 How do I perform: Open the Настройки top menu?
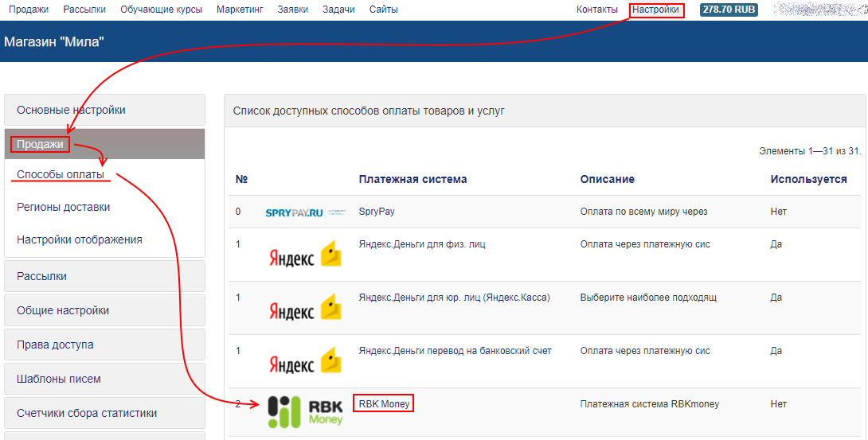(656, 10)
